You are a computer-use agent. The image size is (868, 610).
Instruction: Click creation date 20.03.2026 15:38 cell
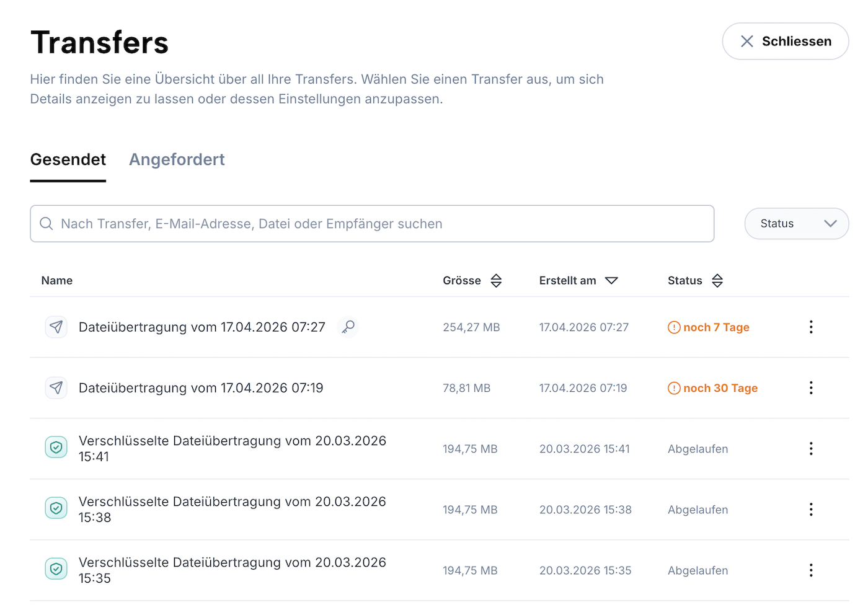(x=585, y=510)
